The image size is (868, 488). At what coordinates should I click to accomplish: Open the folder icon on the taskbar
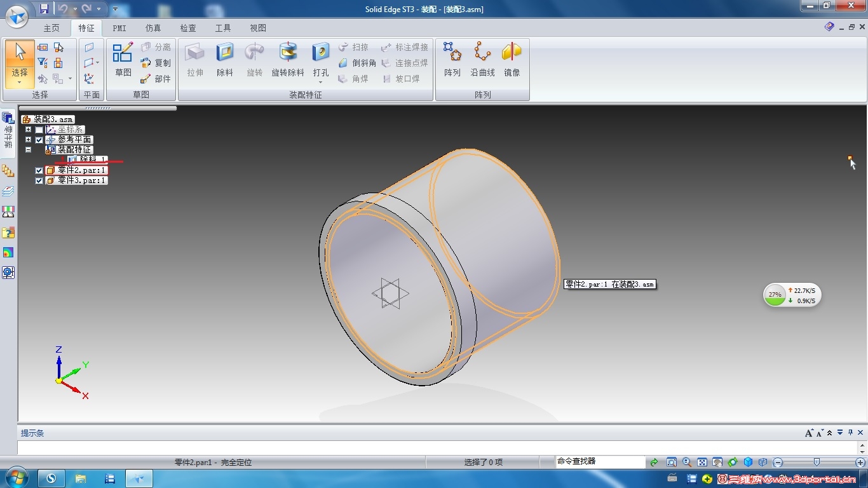(81, 478)
